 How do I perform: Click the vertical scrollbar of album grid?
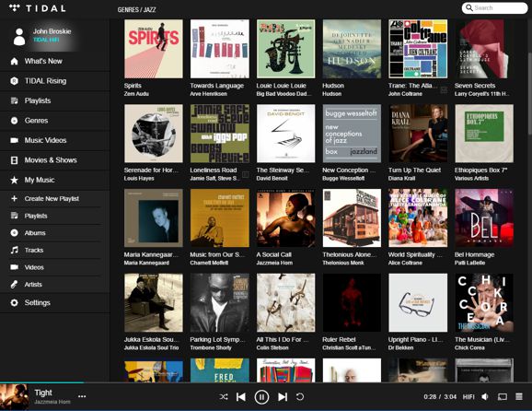tap(529, 93)
